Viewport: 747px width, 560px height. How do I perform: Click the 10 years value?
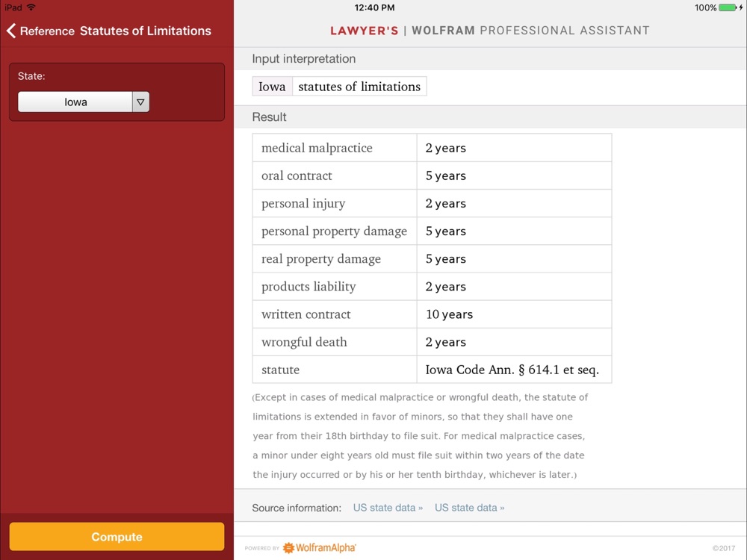(x=449, y=314)
